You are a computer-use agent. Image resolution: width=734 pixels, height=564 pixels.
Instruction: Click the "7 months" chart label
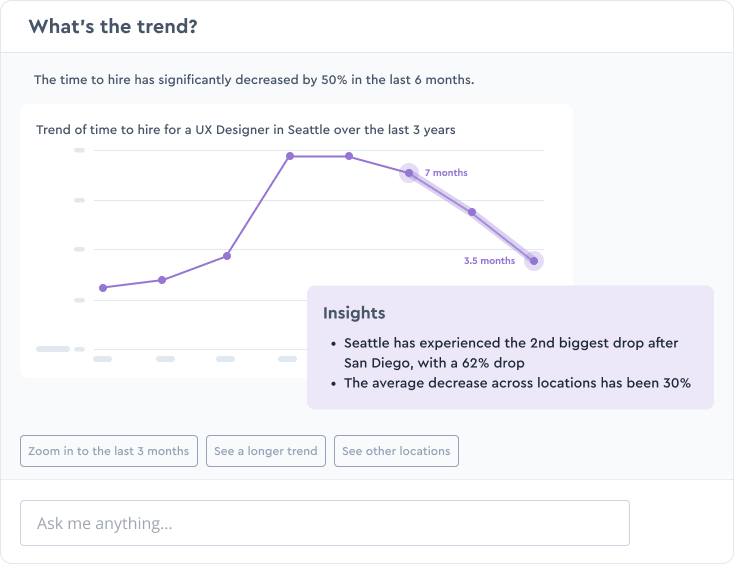[x=446, y=173]
